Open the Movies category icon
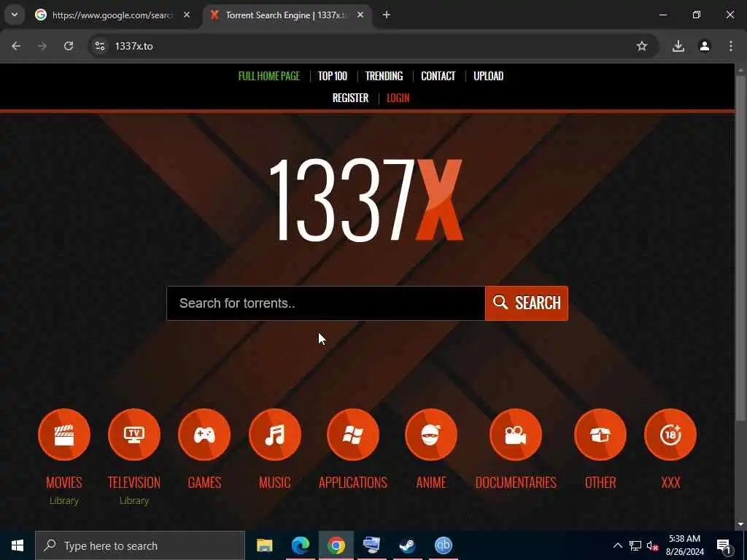 coord(64,435)
